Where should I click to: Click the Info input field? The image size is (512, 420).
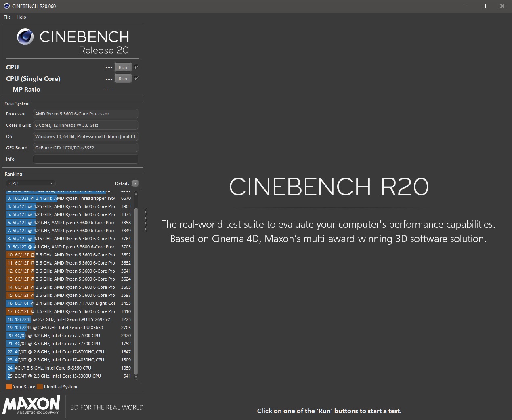86,159
